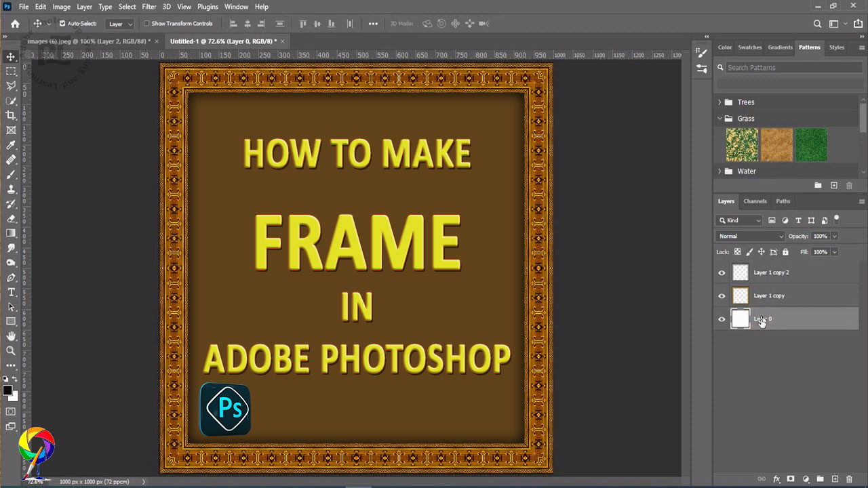Select the Zoom tool in toolbar
The image size is (868, 488).
11,350
